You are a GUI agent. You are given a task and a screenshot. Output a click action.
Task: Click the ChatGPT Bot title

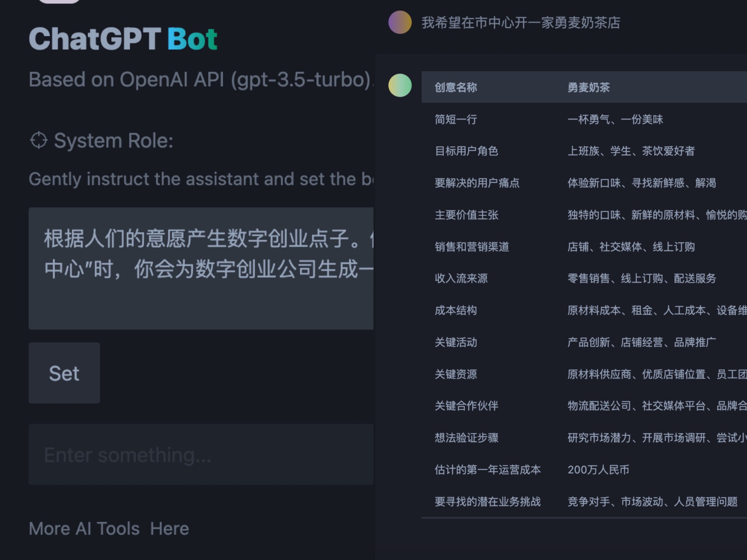coord(123,39)
